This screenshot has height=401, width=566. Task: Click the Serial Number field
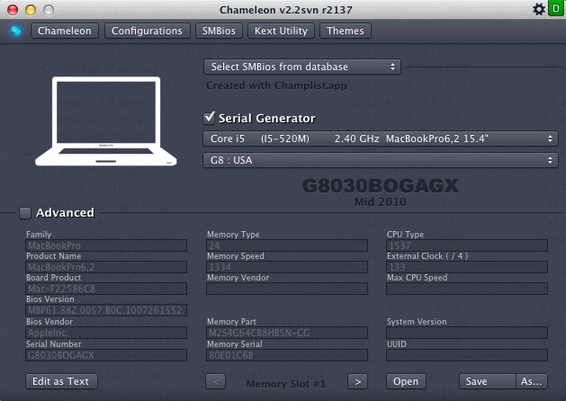[x=106, y=356]
